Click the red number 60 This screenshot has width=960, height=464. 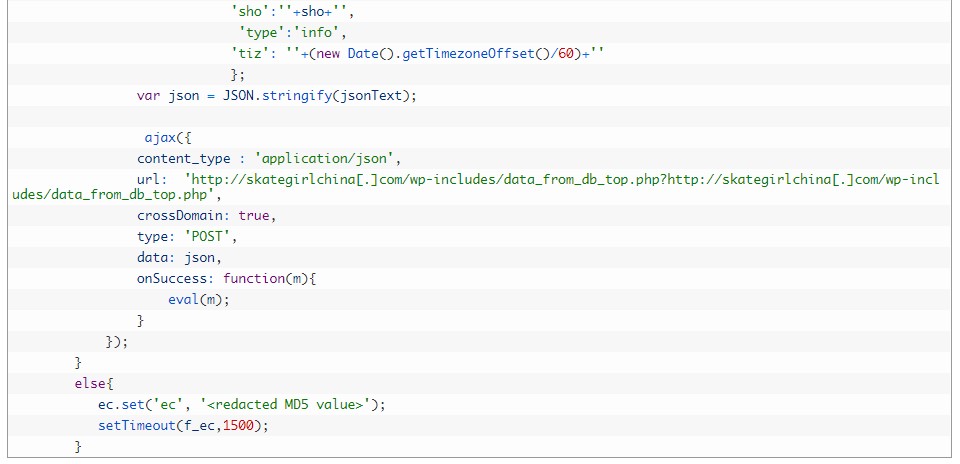[567, 53]
